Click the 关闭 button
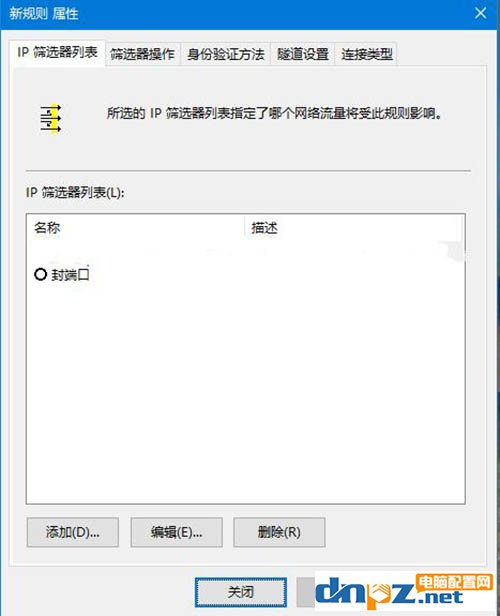 241,592
